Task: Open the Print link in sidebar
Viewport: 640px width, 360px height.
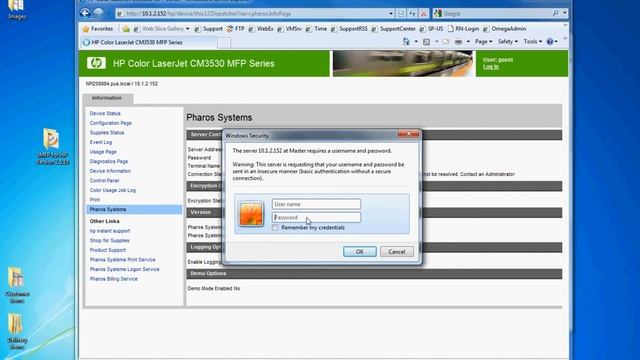Action: pyautogui.click(x=95, y=200)
